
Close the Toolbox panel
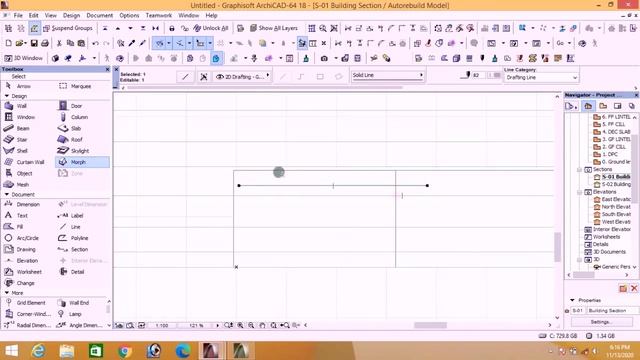click(107, 69)
